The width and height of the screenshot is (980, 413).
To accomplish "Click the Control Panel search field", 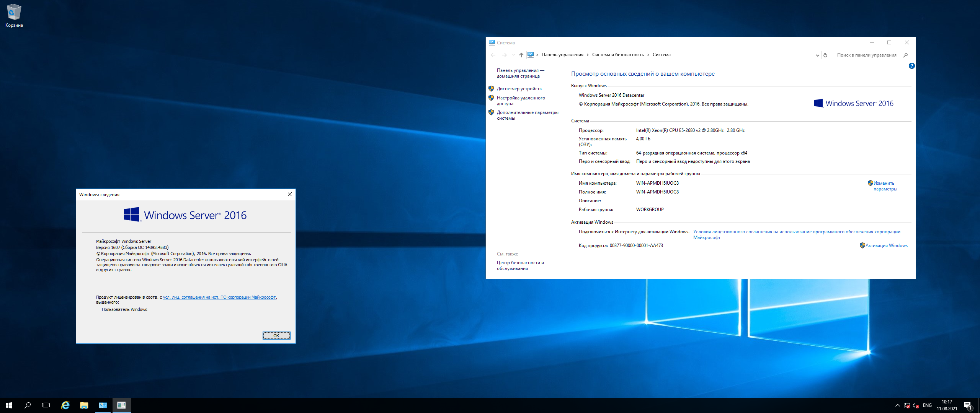I will coord(867,55).
